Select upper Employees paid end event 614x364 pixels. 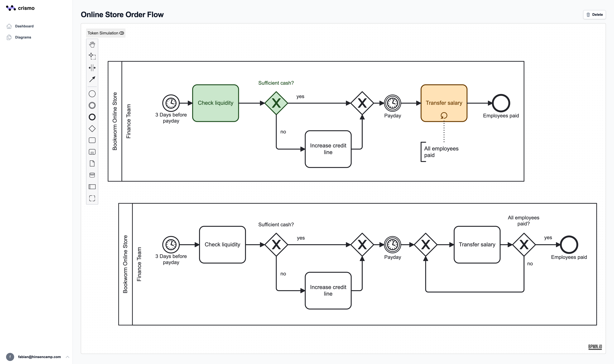(x=501, y=103)
